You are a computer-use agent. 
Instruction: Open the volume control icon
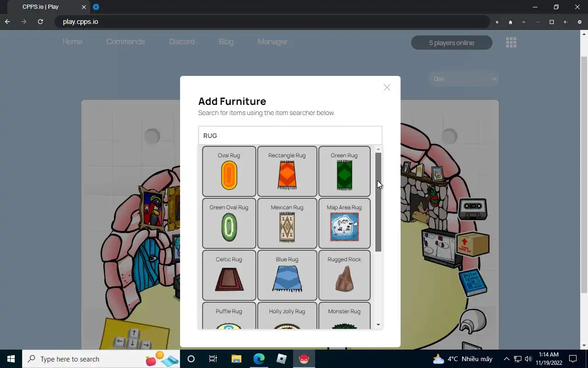(x=528, y=359)
